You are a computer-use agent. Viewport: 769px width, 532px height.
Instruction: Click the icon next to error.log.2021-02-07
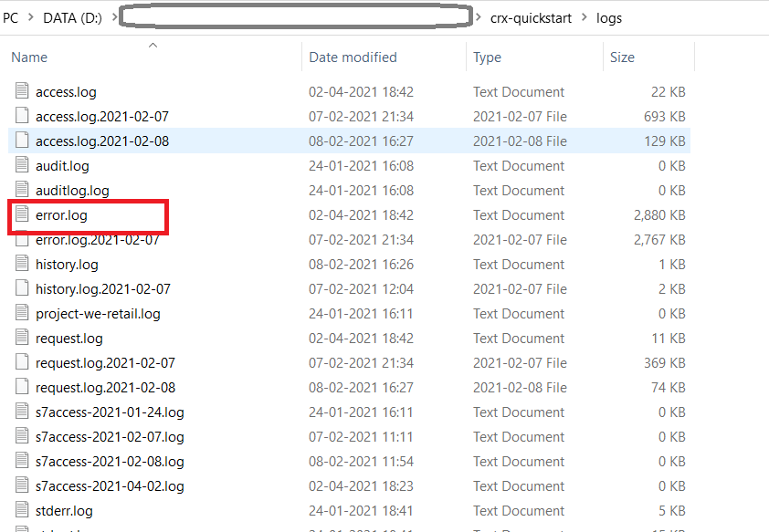[21, 239]
